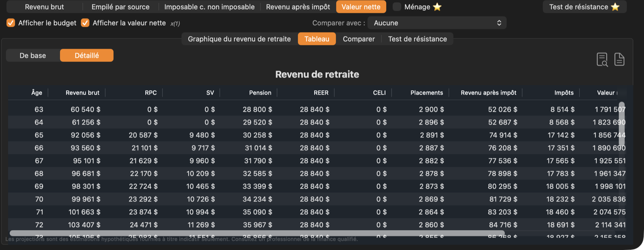Click the 9 480 $ SV cell
Viewport: 644px width, 250px height.
coord(202,135)
